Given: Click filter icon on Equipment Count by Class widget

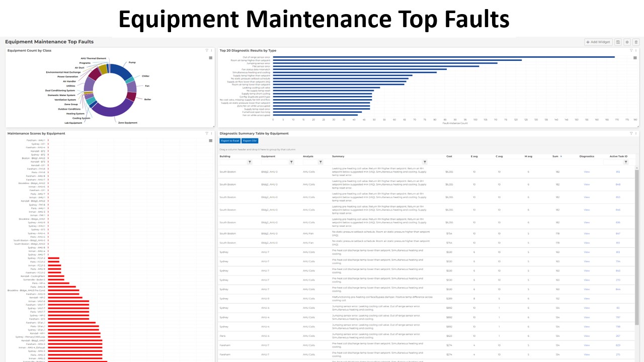Looking at the screenshot, I should (x=207, y=50).
